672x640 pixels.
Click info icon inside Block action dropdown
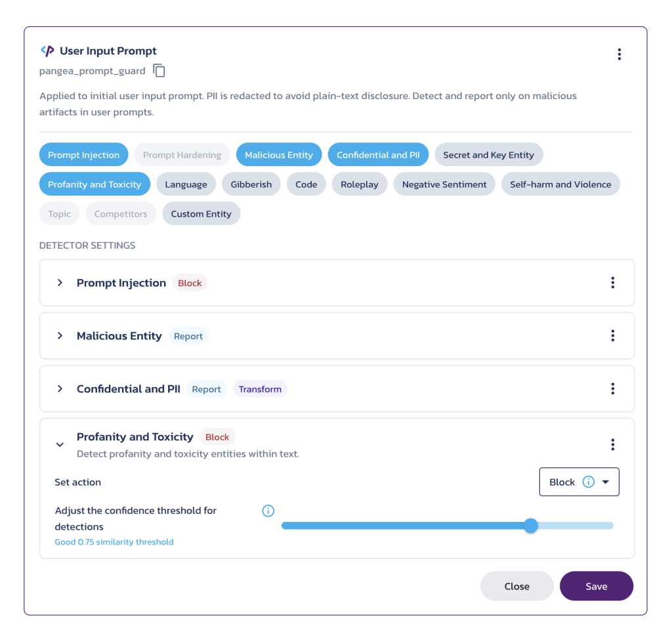(x=588, y=482)
